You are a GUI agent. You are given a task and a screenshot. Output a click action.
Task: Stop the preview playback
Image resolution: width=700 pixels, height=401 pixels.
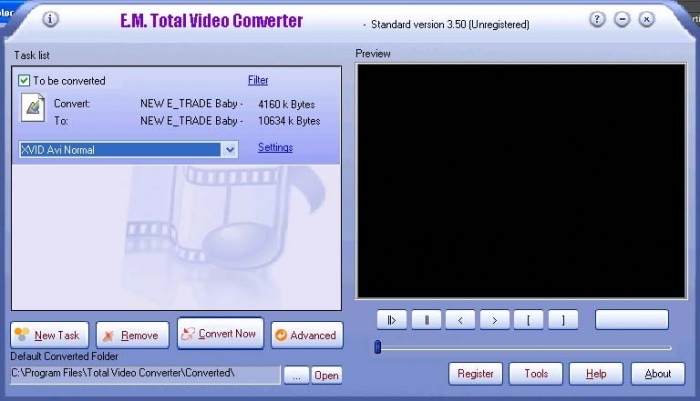click(x=426, y=320)
